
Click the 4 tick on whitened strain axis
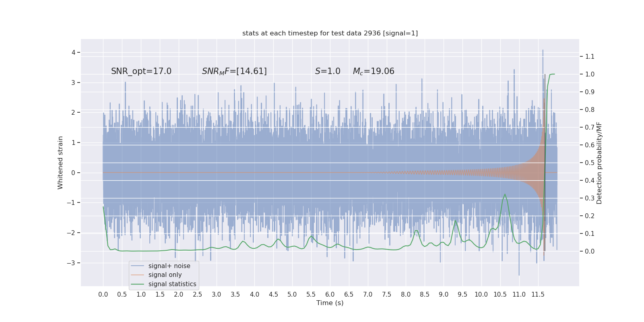tap(74, 52)
